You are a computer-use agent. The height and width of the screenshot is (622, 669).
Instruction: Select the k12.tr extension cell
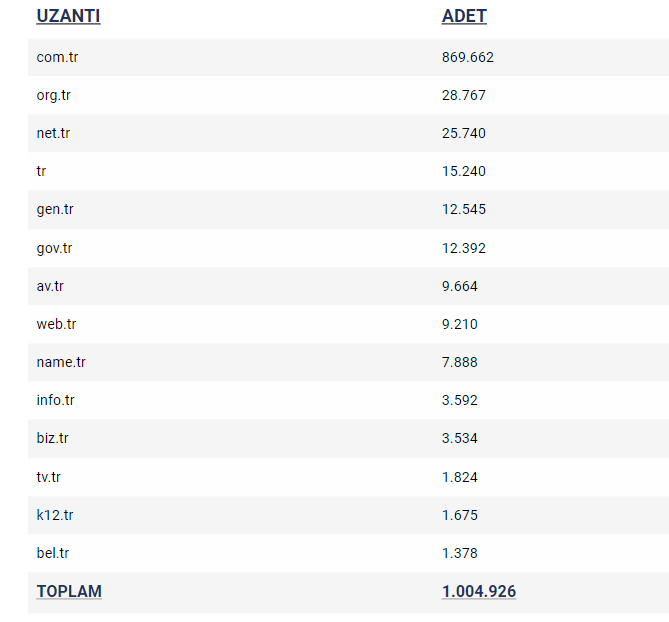point(55,515)
